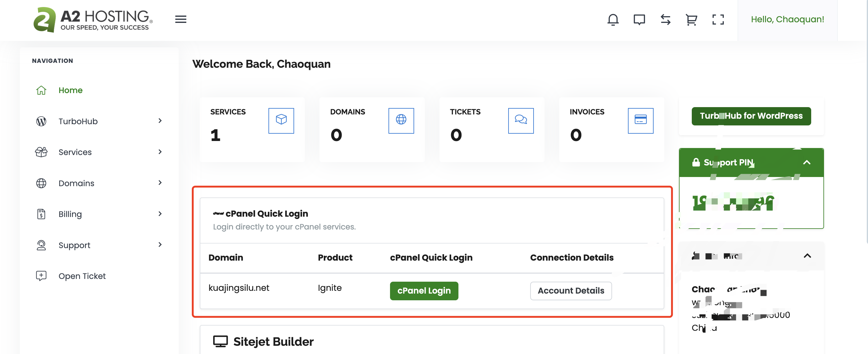Click the Welcome Back, Chaoquan heading
Viewport: 868px width, 354px height.
[261, 64]
